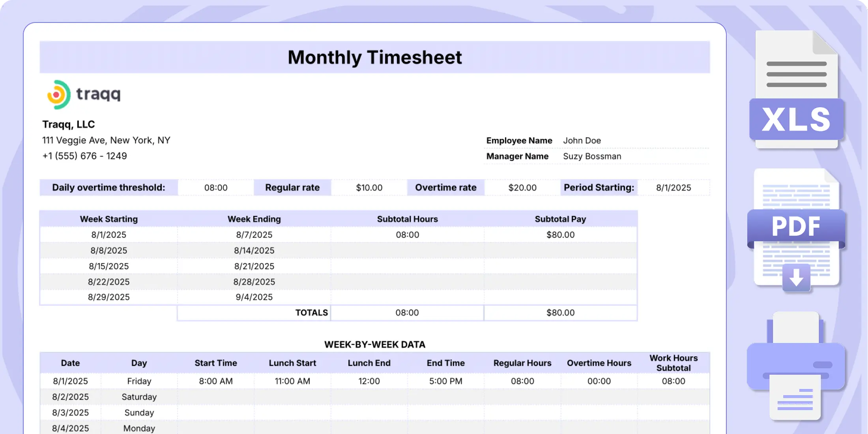The height and width of the screenshot is (434, 868).
Task: Select week starting cell 8/1/2025 in the summary table
Action: [x=109, y=235]
